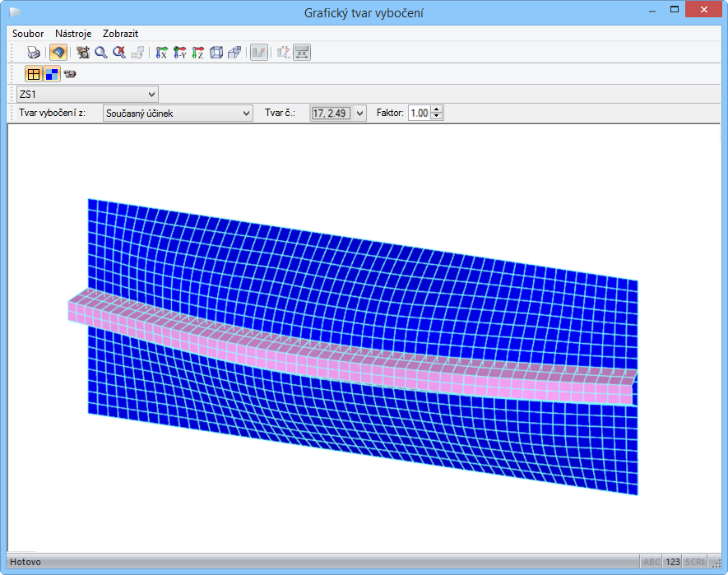Close the Grafický tvar vybočení window
The width and height of the screenshot is (728, 575).
click(704, 9)
